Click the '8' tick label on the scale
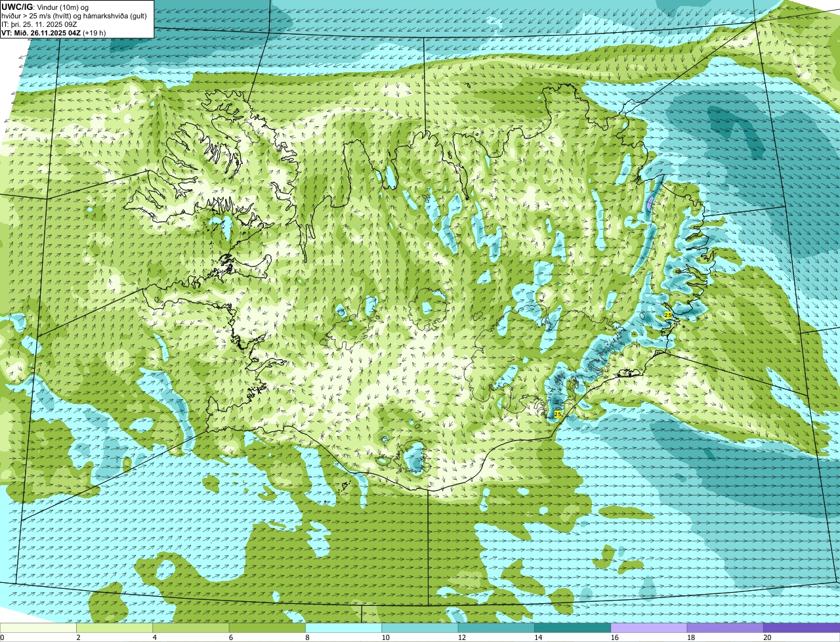The height and width of the screenshot is (642, 840). (x=307, y=637)
